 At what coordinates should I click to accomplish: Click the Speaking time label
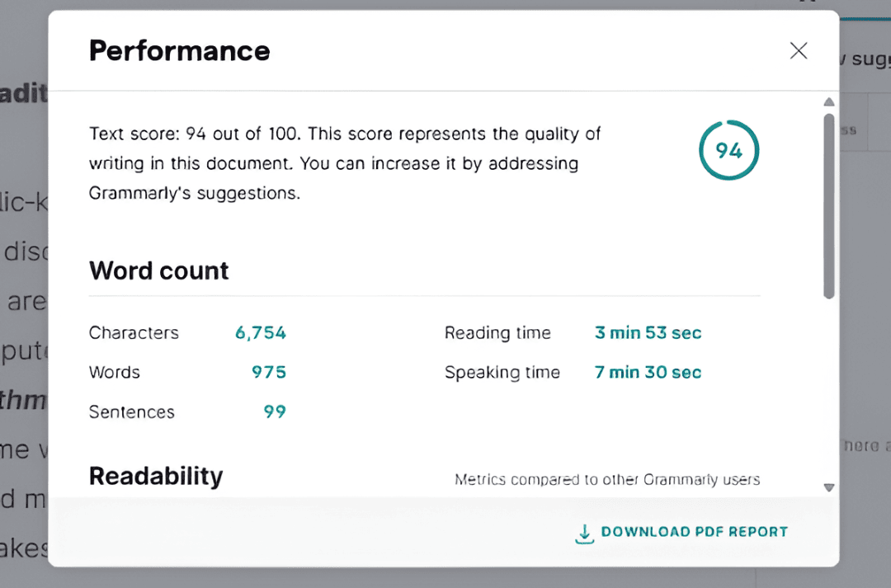[502, 372]
